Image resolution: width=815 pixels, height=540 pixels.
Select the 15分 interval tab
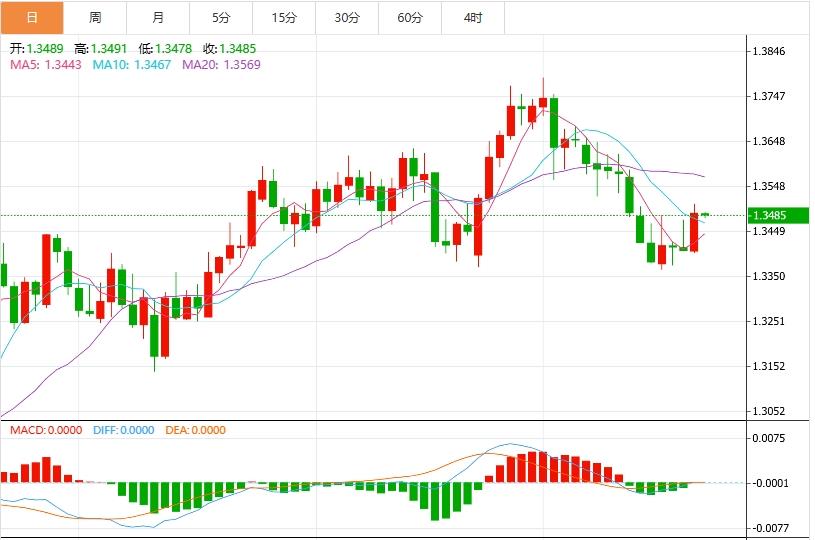(284, 18)
